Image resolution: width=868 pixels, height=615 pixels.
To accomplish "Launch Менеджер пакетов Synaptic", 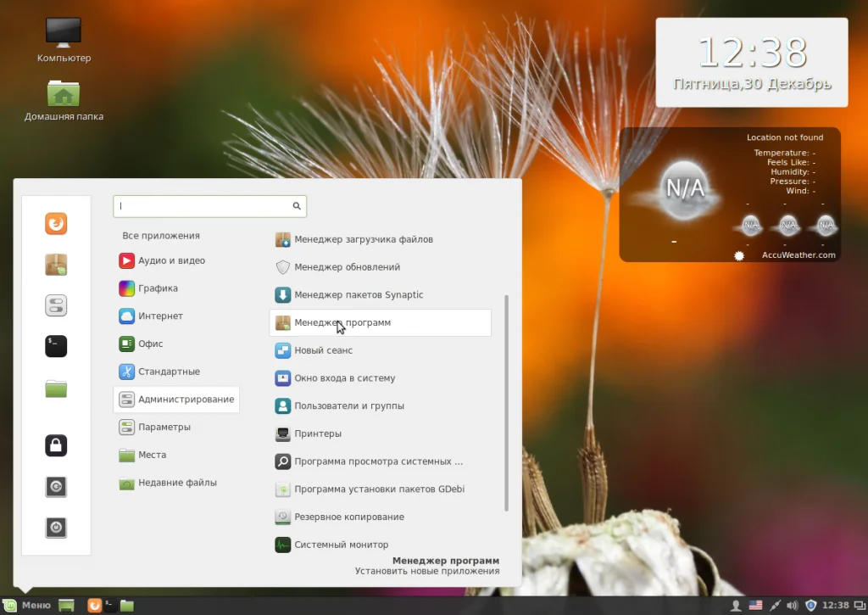I will pos(359,295).
